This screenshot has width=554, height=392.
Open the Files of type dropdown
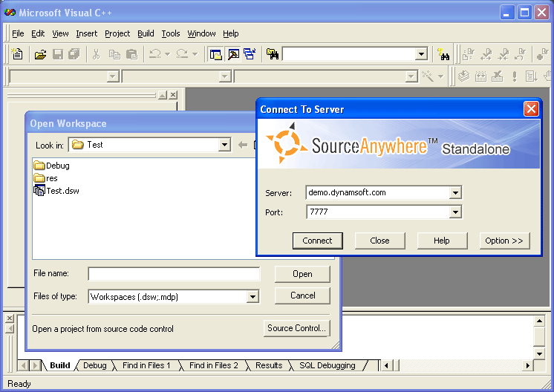[252, 297]
